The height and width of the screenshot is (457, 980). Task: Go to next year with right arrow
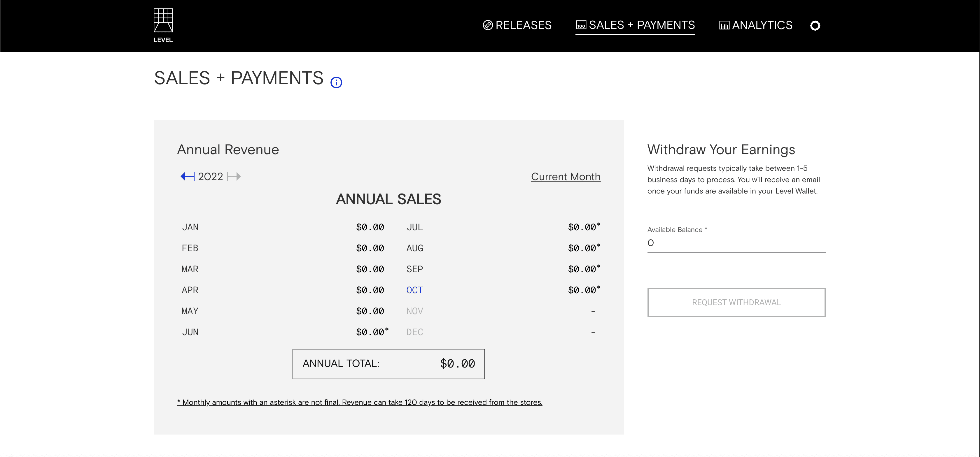234,176
